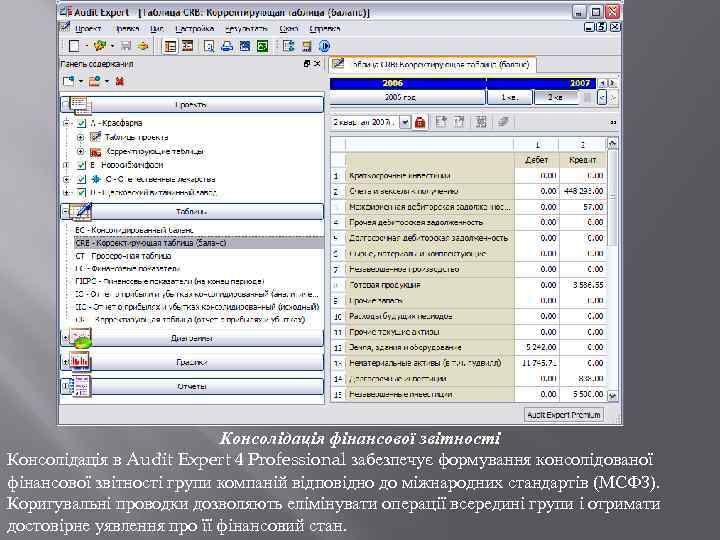Click the blue round play icon
The image size is (720, 540).
point(324,46)
